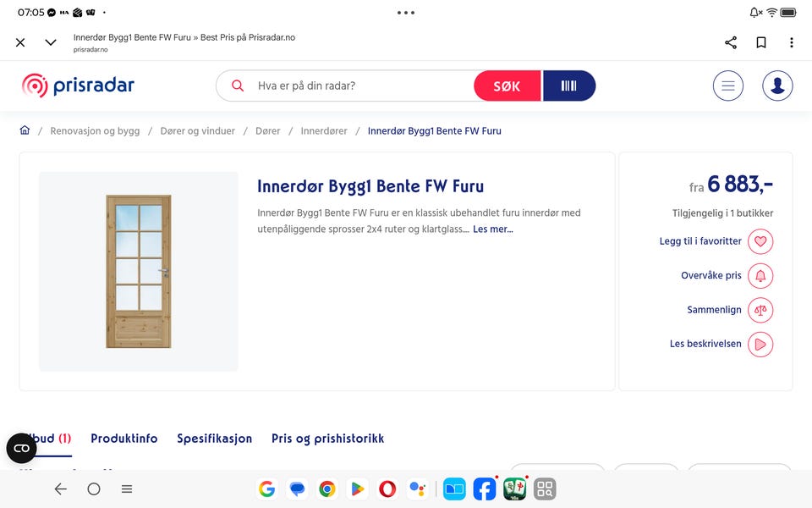Switch to Produktinfo tab
Viewport: 812px width, 508px height.
point(124,439)
